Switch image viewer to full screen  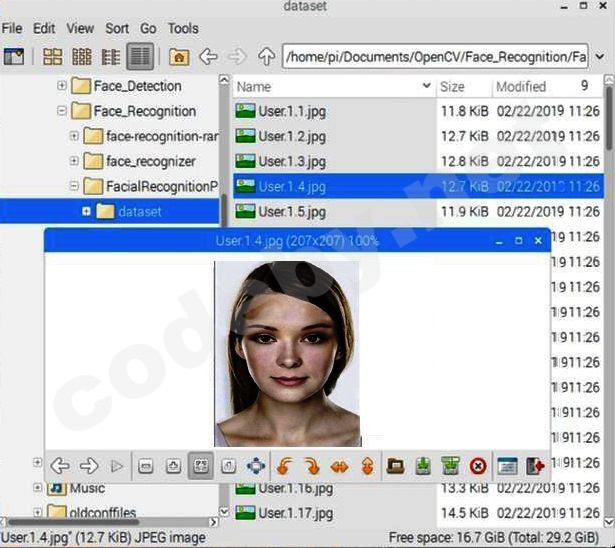coord(256,466)
